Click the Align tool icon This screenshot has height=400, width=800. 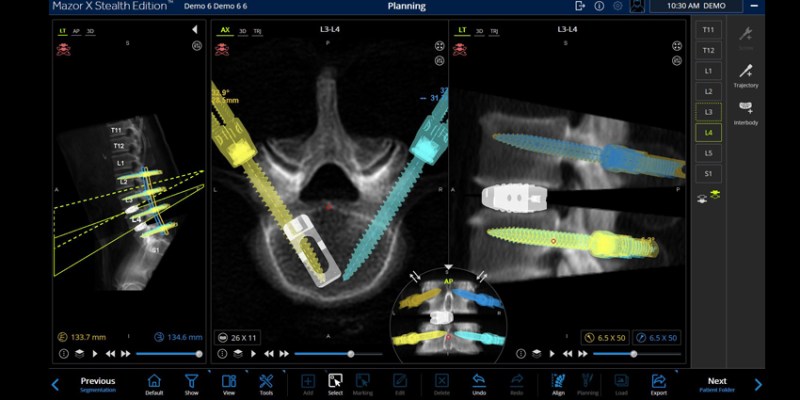[x=558, y=384]
